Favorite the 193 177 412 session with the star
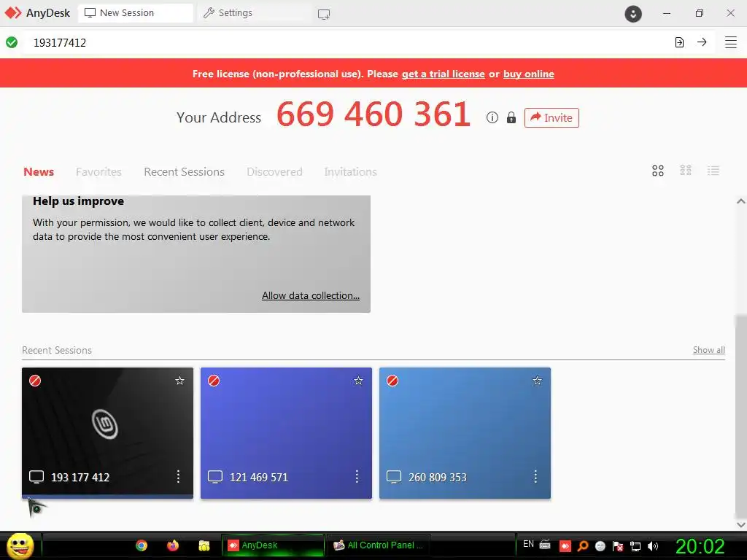The height and width of the screenshot is (560, 747). [x=179, y=381]
